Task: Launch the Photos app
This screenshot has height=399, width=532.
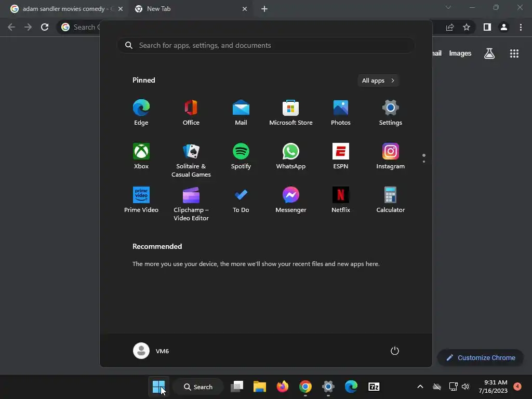Action: (x=341, y=113)
